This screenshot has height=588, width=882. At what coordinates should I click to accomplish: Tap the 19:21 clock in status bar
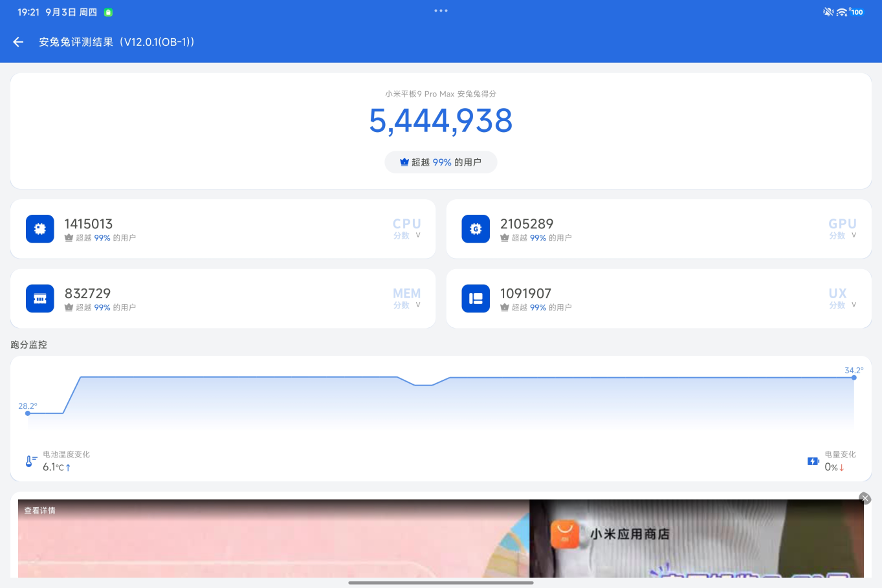[x=28, y=12]
